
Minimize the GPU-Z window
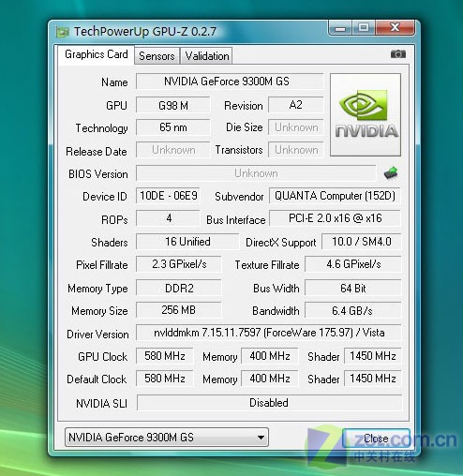point(340,28)
